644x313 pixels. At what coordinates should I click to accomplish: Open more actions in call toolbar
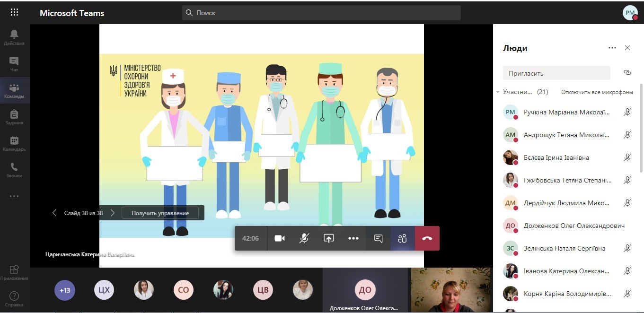tap(353, 238)
